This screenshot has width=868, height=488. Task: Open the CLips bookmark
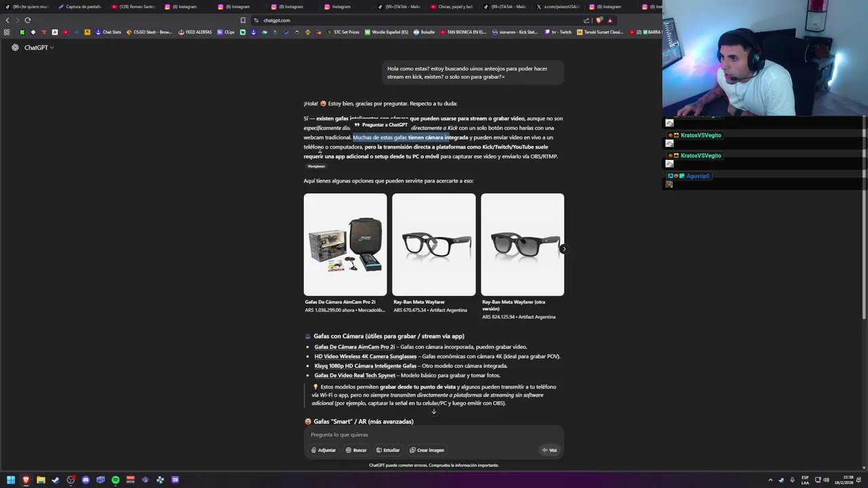pos(226,32)
